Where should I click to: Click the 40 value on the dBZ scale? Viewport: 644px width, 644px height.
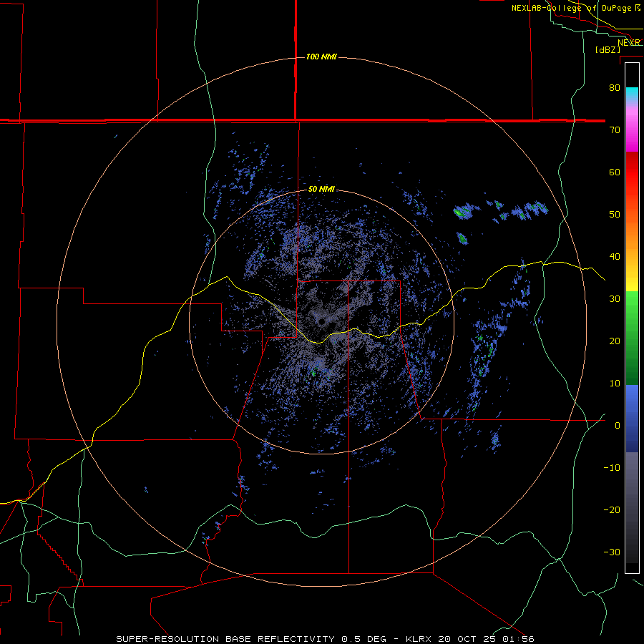pyautogui.click(x=615, y=257)
